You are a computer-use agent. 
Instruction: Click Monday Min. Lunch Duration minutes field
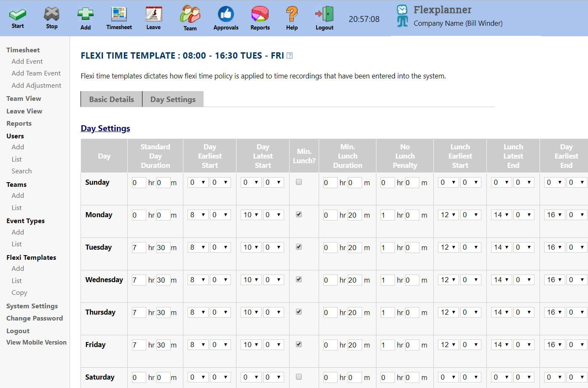(x=354, y=215)
